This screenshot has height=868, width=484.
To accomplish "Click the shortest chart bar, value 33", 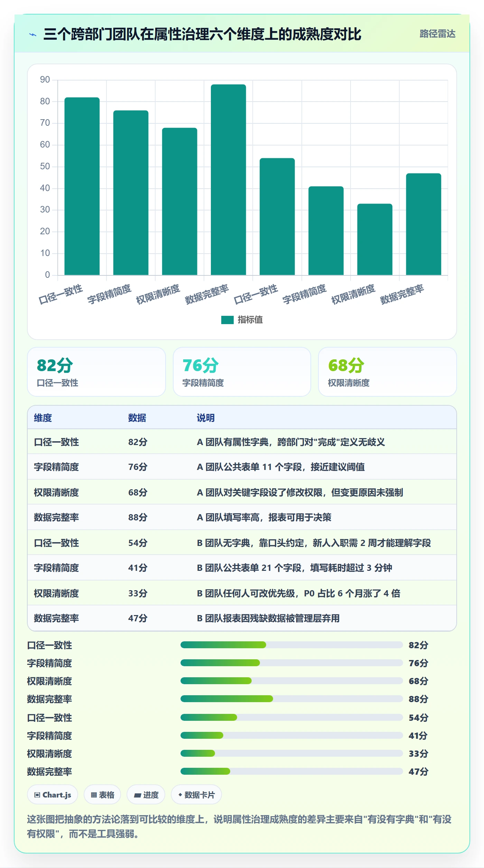I will (375, 239).
